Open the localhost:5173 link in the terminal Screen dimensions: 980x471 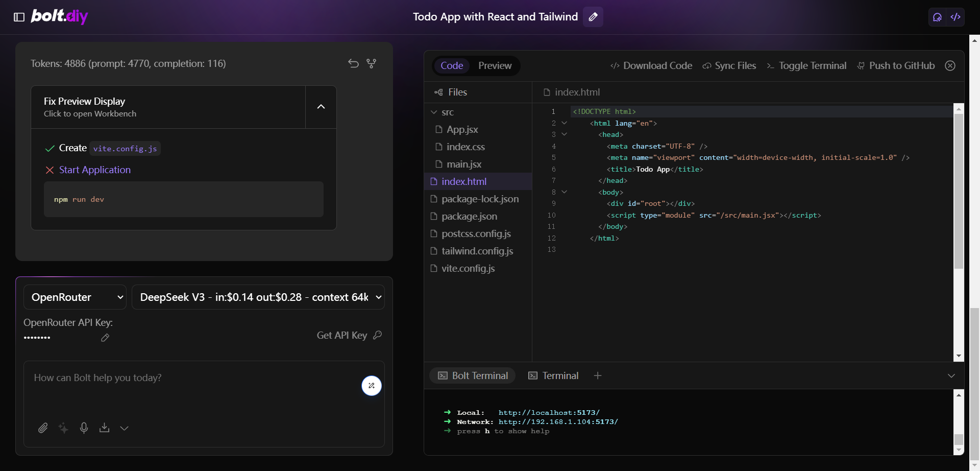pos(549,413)
